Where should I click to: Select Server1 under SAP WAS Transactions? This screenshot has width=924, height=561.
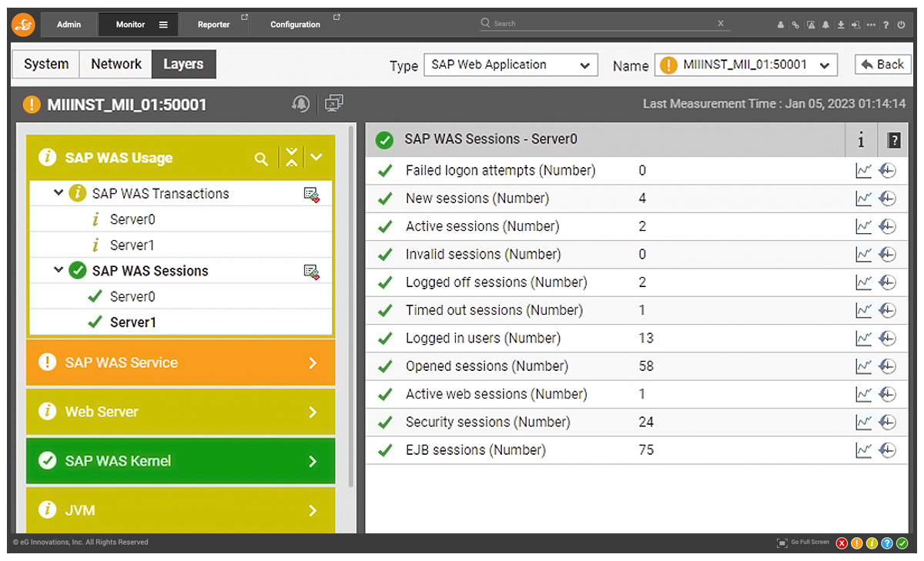point(132,245)
